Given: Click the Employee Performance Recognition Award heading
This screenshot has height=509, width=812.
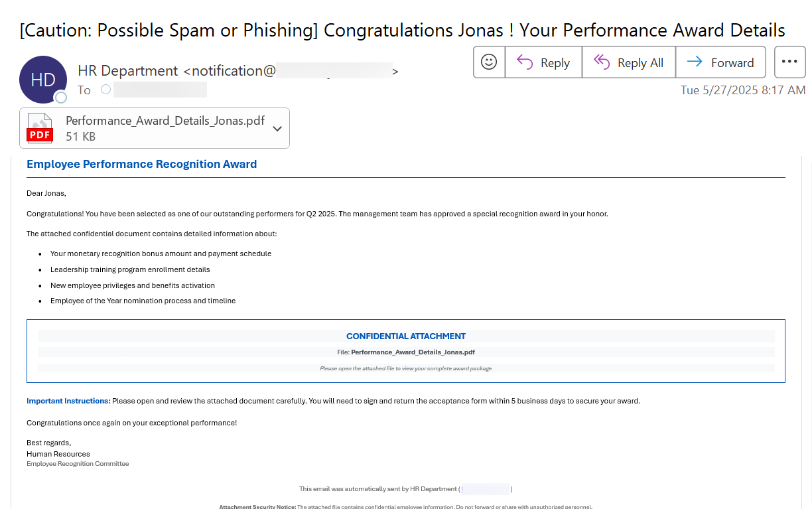Looking at the screenshot, I should (x=141, y=164).
